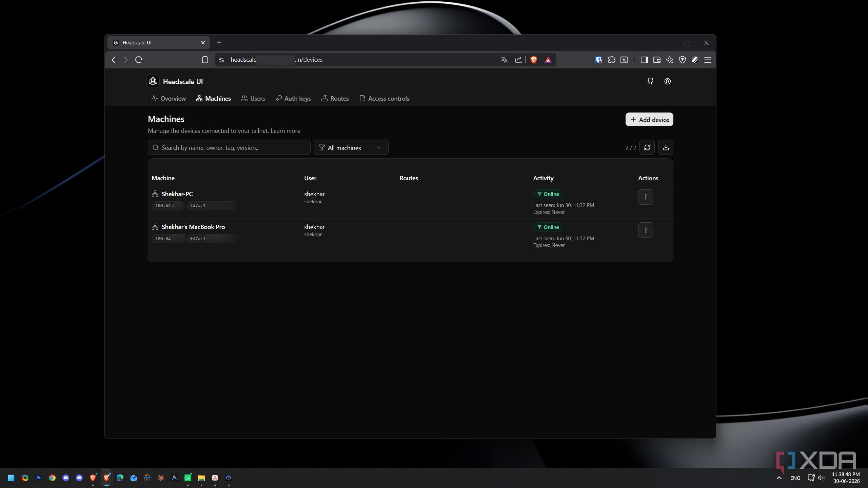
Task: Open the Brave Wallet icon
Action: click(x=657, y=60)
